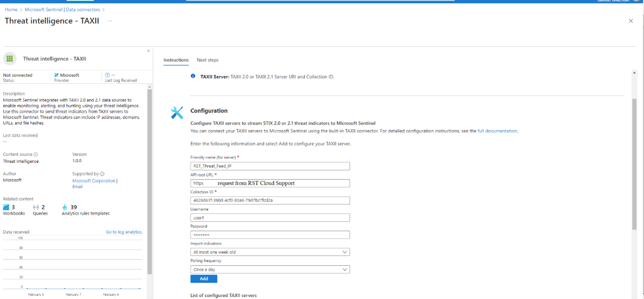Select the Collection ID input field
Screen dimensions: 644x299
270,200
